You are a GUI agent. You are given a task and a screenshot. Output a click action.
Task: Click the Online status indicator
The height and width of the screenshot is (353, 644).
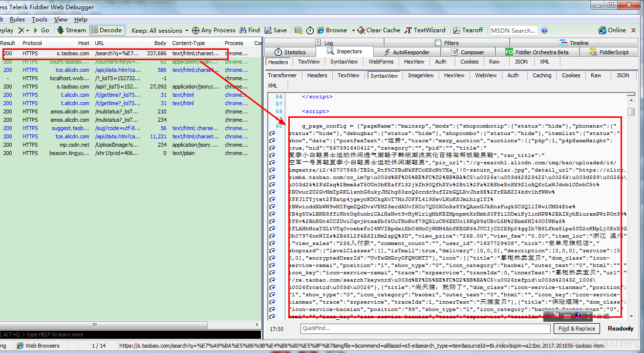612,30
